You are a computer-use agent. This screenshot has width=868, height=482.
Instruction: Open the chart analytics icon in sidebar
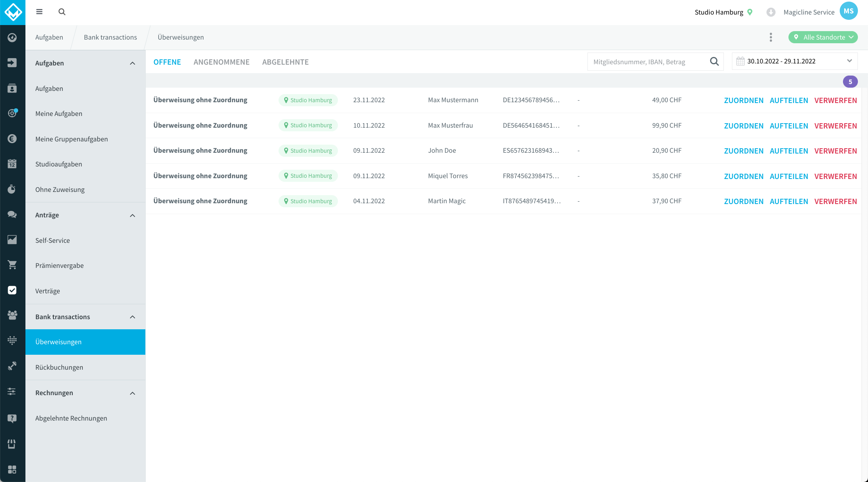pyautogui.click(x=12, y=240)
